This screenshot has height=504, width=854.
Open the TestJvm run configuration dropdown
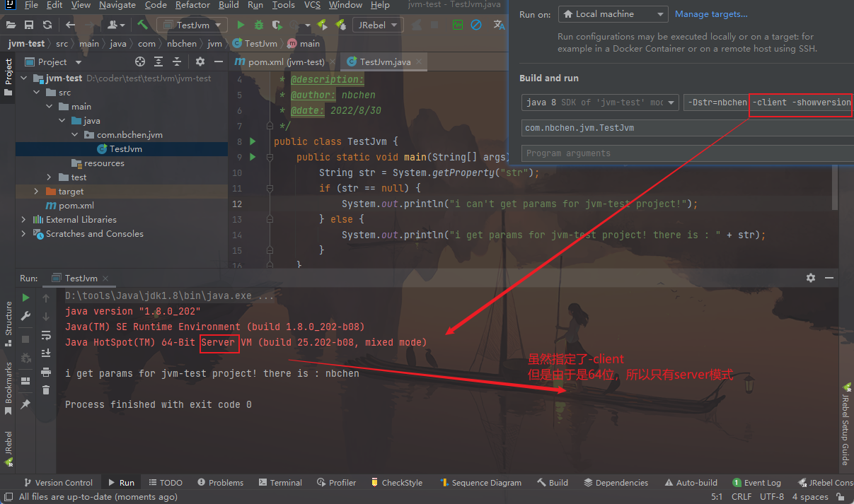[x=192, y=25]
